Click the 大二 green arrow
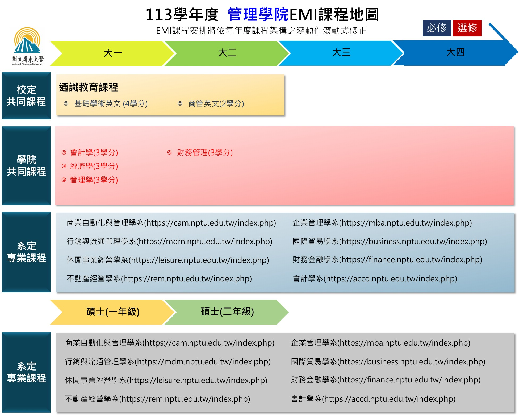The height and width of the screenshot is (420, 519). tap(227, 53)
